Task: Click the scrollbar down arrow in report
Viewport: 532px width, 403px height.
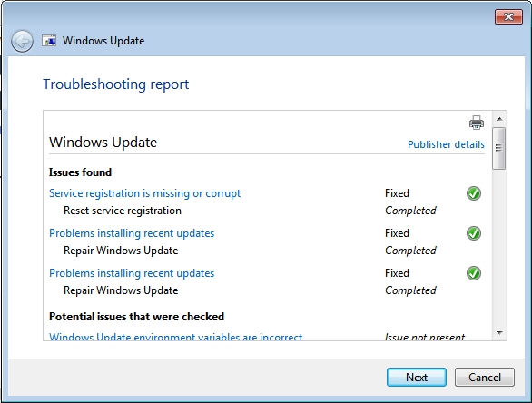Action: pyautogui.click(x=499, y=333)
